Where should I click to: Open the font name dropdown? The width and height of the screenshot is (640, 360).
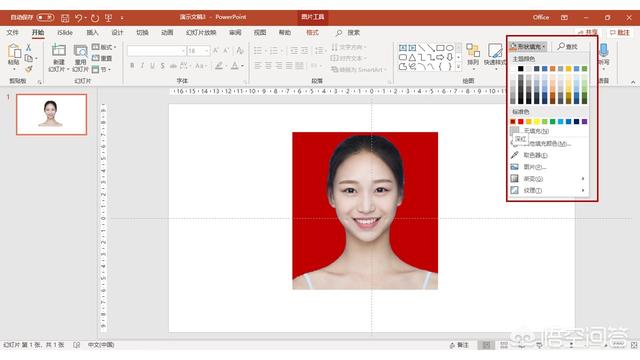click(x=183, y=51)
